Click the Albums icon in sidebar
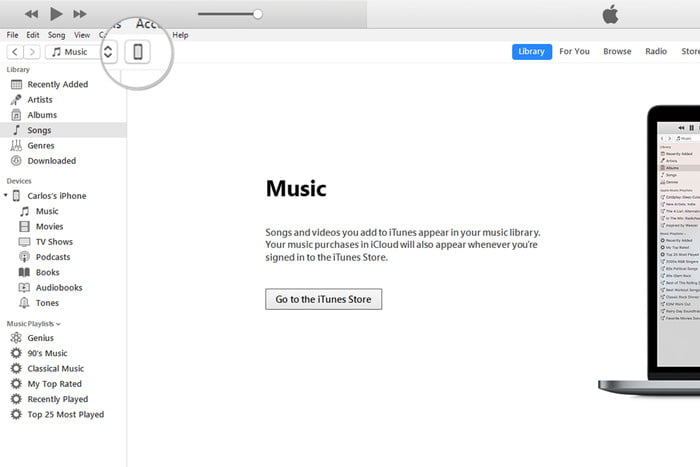 (16, 115)
